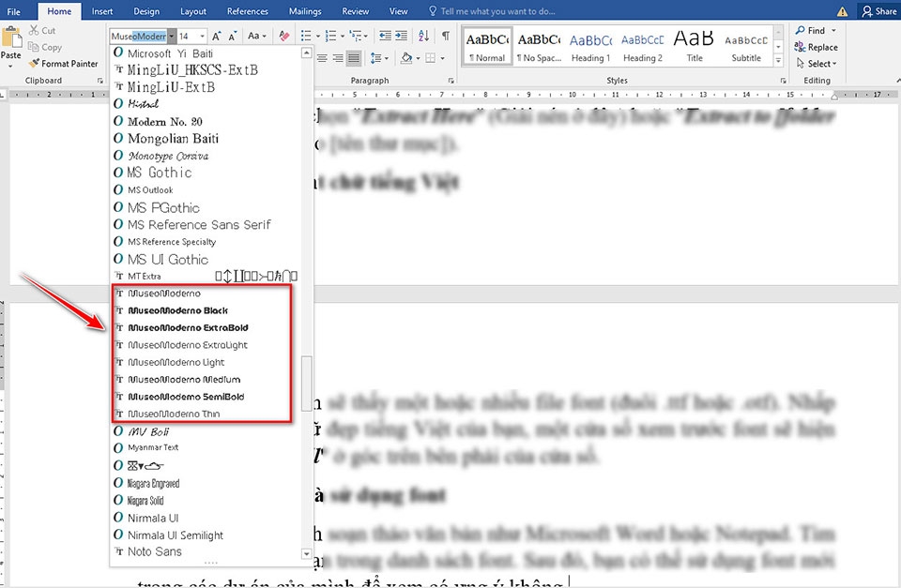Click the Replace button
Viewport: 901px width, 588px height.
click(817, 47)
